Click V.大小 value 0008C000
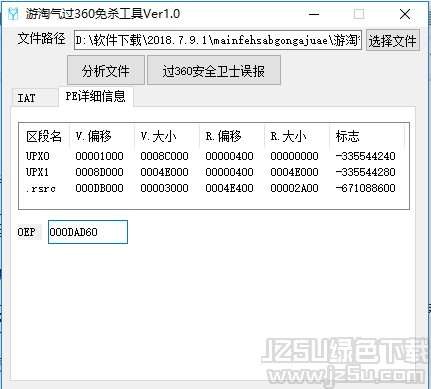 tap(164, 156)
